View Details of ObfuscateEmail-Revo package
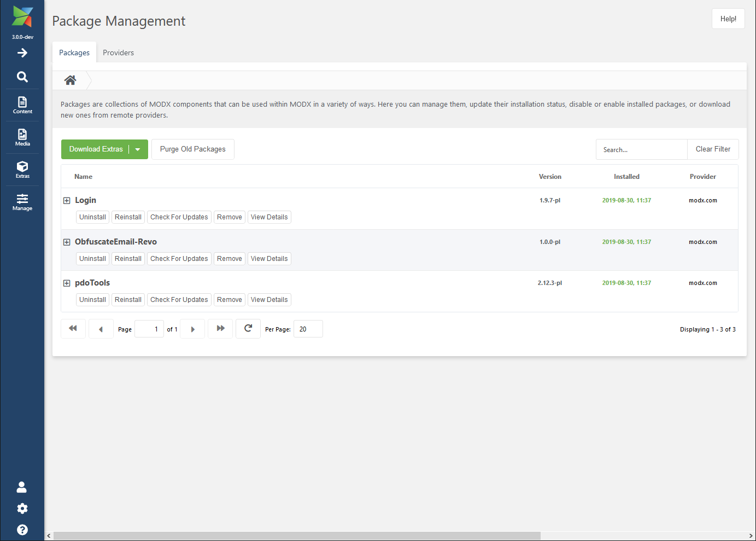756x541 pixels. click(x=269, y=259)
